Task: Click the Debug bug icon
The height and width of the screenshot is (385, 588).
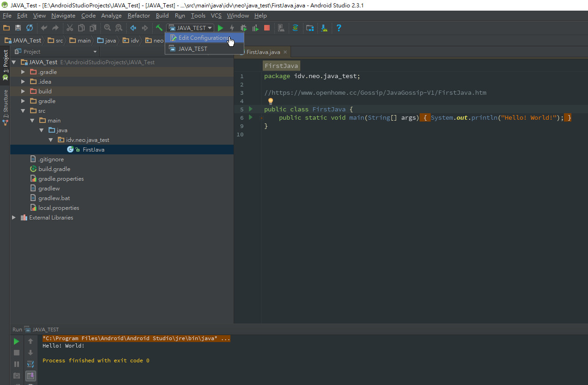Action: point(244,28)
